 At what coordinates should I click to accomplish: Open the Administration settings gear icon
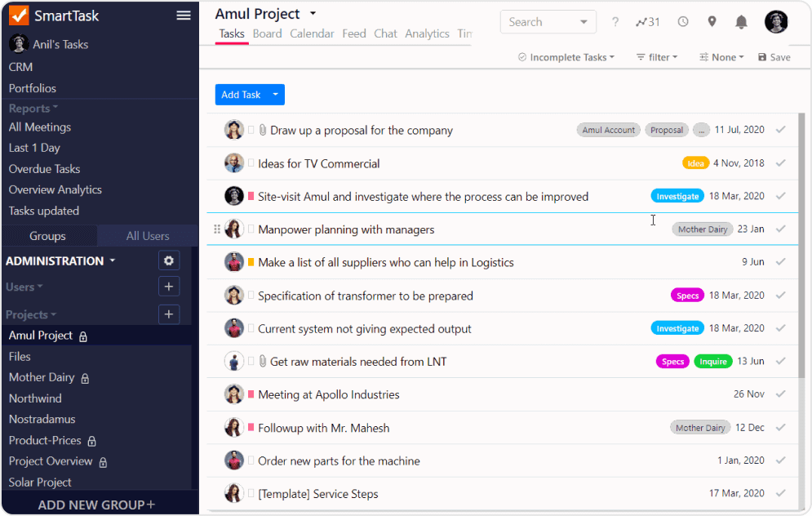pos(169,260)
